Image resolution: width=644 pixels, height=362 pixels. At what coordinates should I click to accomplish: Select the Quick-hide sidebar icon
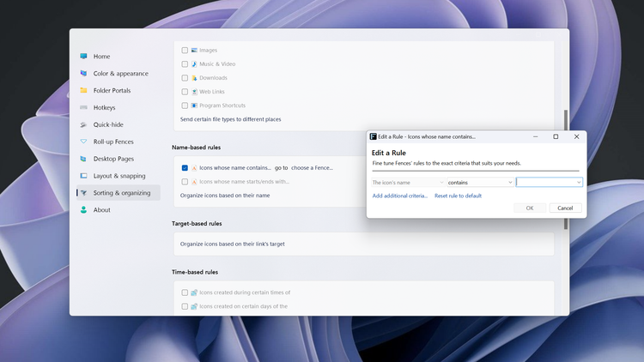(83, 124)
